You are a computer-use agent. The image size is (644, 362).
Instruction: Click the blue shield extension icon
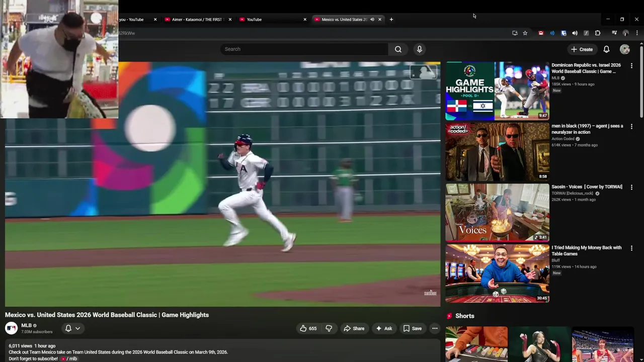[563, 33]
